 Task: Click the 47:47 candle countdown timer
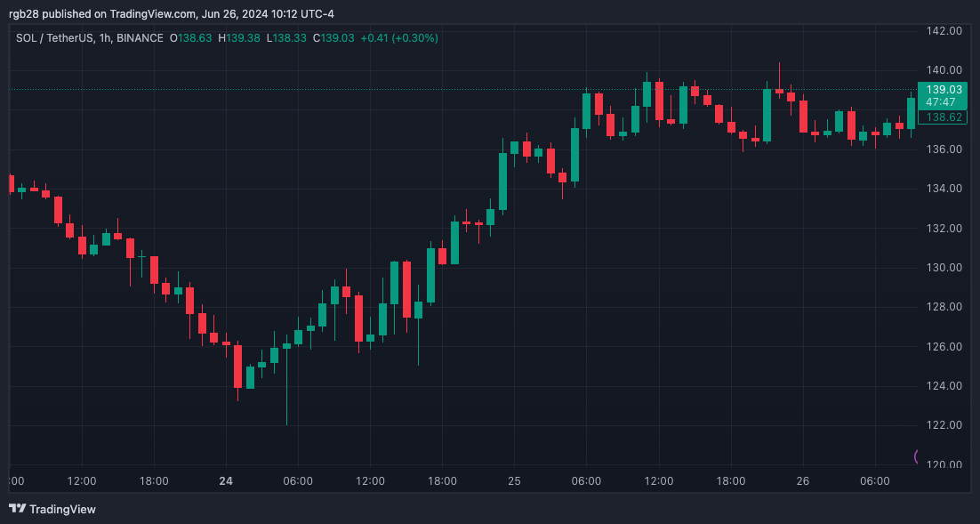941,102
